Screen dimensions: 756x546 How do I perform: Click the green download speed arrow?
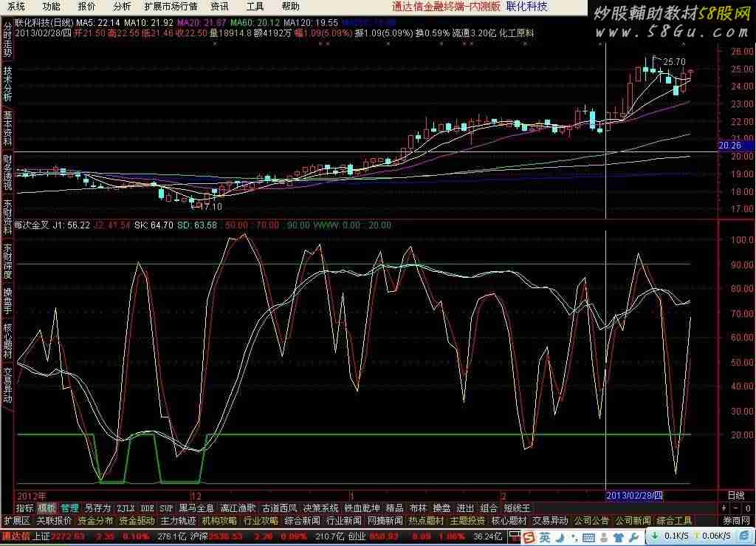[x=656, y=536]
